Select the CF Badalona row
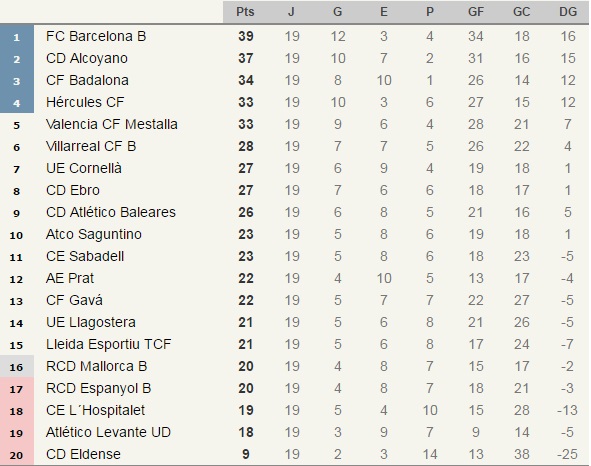591x466 pixels. point(294,80)
